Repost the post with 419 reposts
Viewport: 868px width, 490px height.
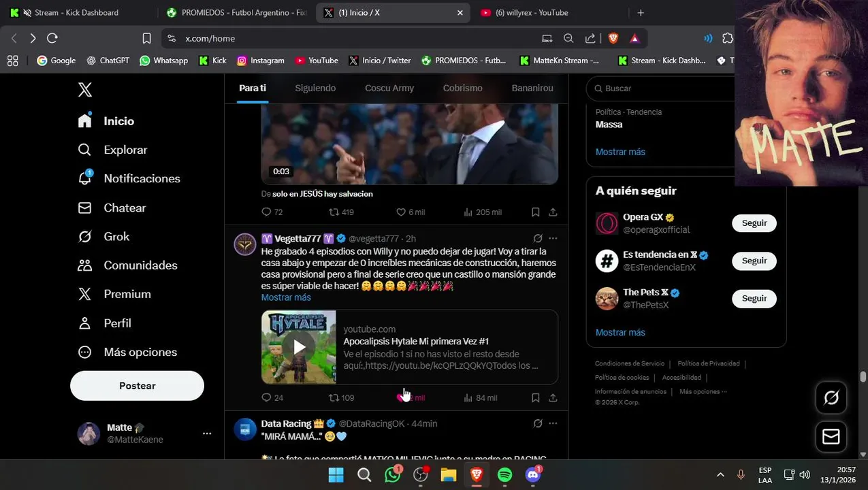(x=341, y=212)
